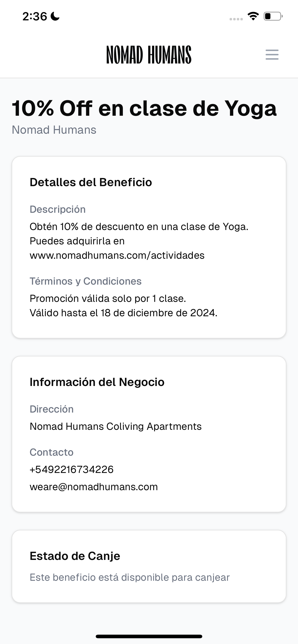Open the hamburger menu icon
This screenshot has width=298, height=644.
pos(272,54)
